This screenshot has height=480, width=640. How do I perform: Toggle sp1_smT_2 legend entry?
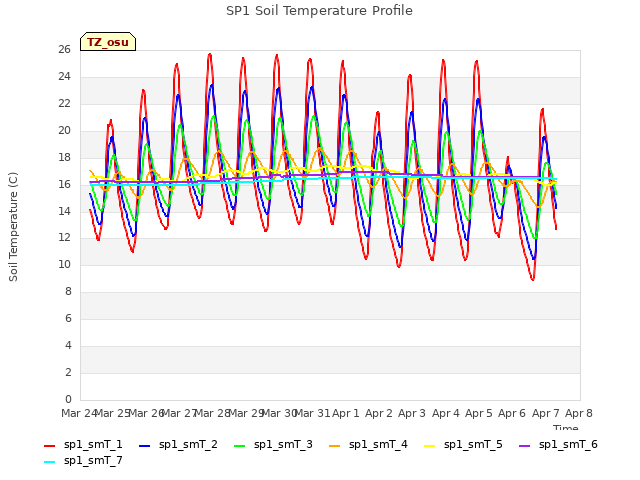coord(178,444)
